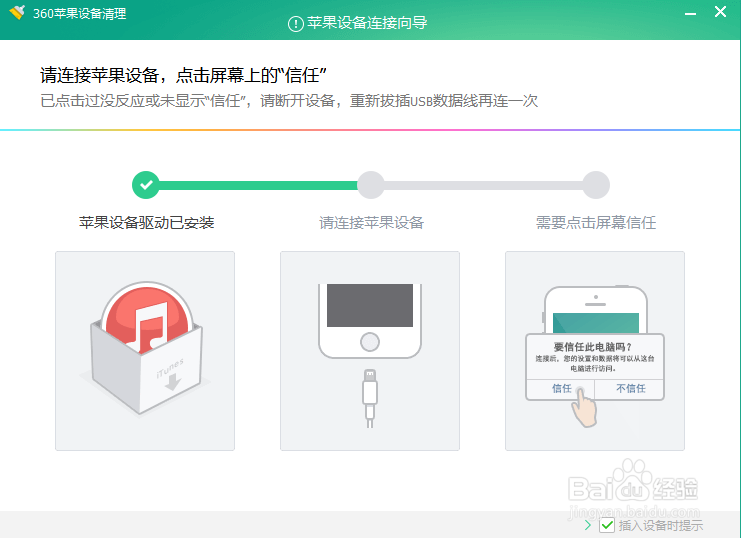Viewport: 741px width, 538px height.
Task: Close the 360 Apple device cleanup window
Action: [720, 11]
